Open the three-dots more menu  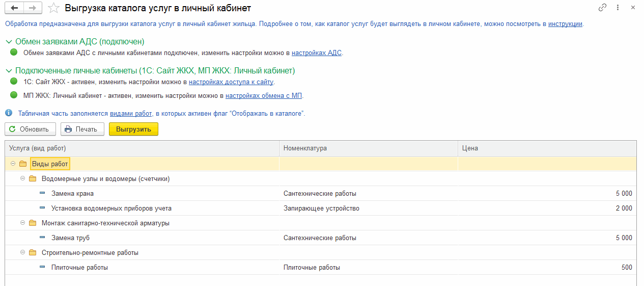(x=618, y=8)
